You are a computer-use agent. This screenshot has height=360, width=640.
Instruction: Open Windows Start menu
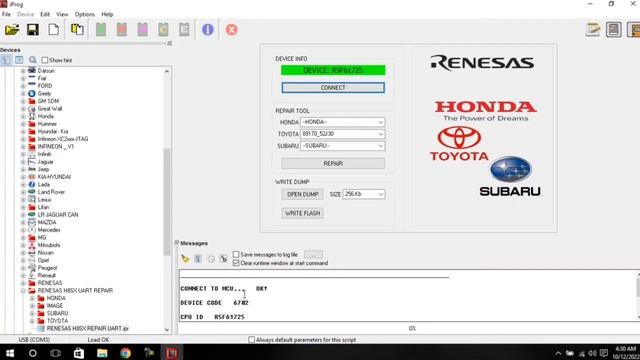pyautogui.click(x=10, y=353)
